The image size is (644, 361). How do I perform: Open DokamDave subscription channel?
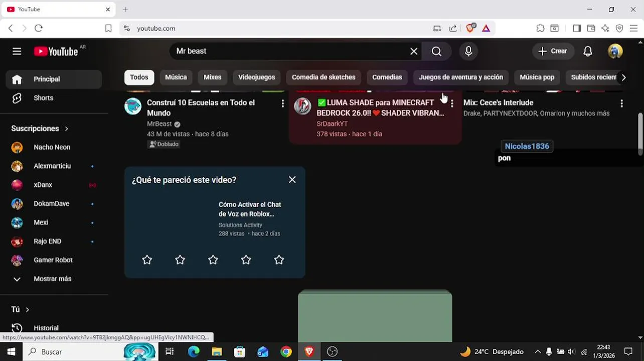tap(54, 204)
